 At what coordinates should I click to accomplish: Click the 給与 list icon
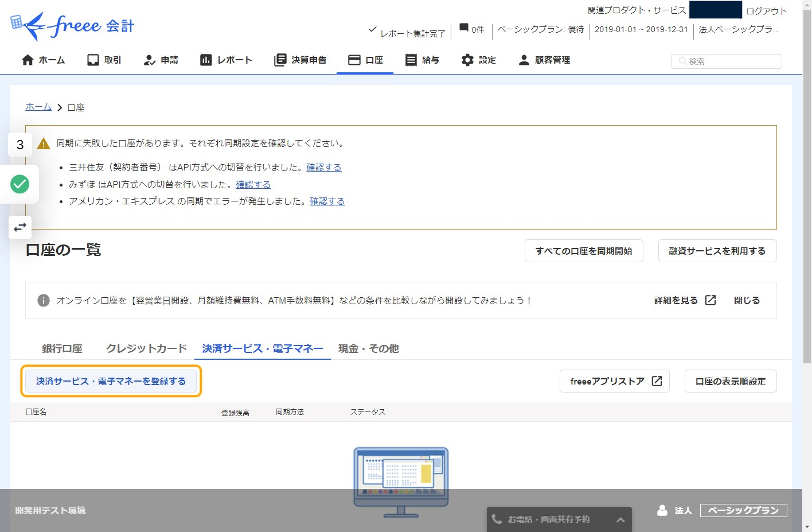pyautogui.click(x=411, y=60)
